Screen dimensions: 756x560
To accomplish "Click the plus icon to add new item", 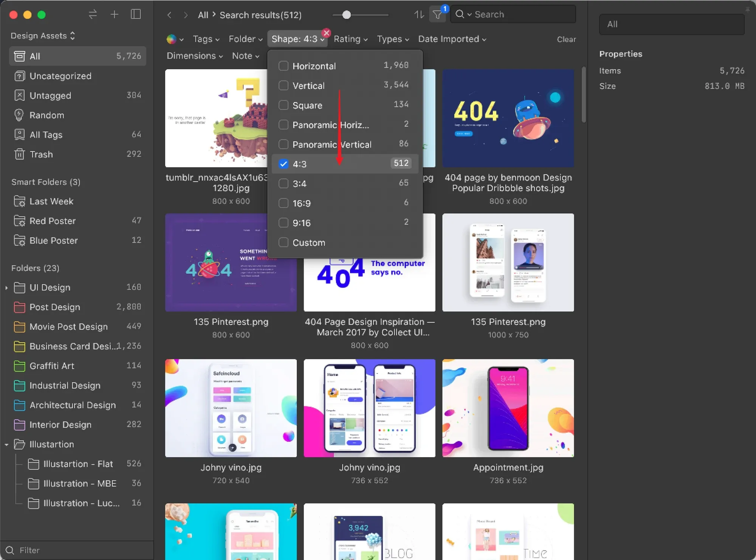I will tap(114, 15).
